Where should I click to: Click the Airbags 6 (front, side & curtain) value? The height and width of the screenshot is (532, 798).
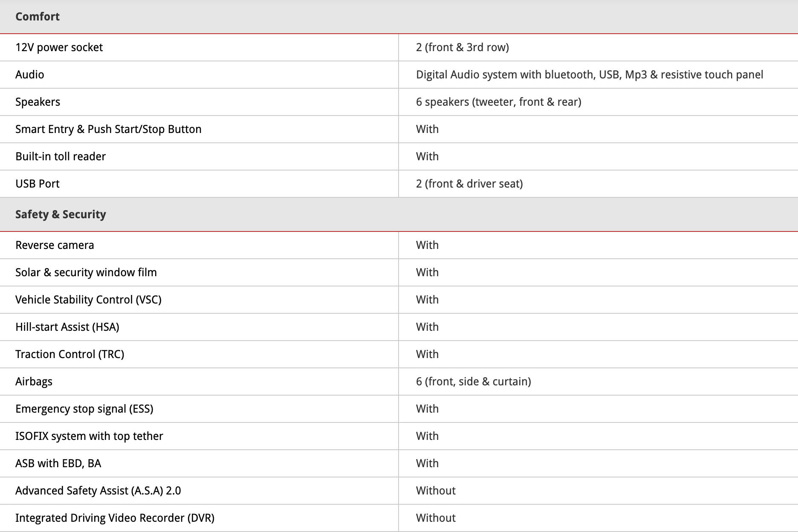coord(473,382)
